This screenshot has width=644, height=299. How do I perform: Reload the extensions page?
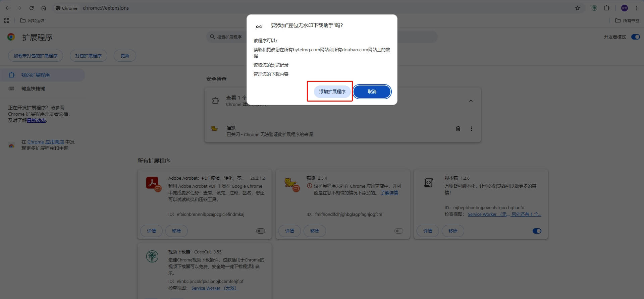point(31,8)
